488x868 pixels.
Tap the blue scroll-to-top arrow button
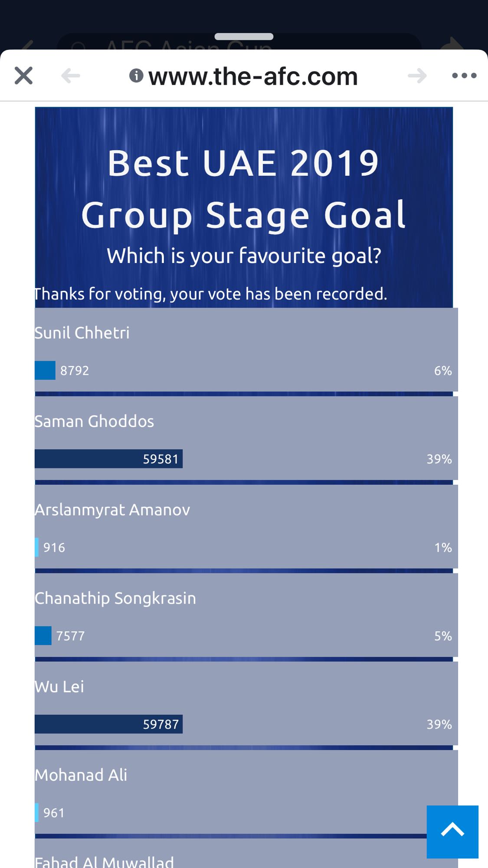pyautogui.click(x=452, y=832)
